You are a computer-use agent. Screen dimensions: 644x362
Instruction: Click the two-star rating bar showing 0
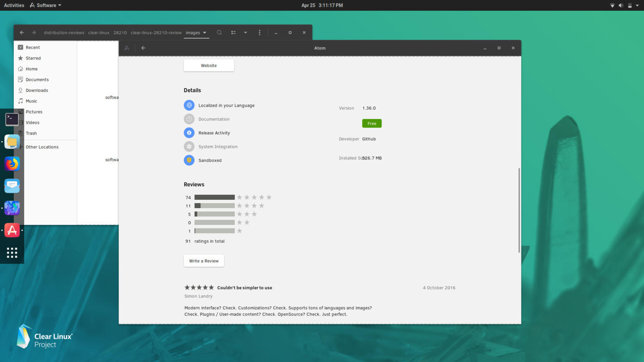click(215, 222)
